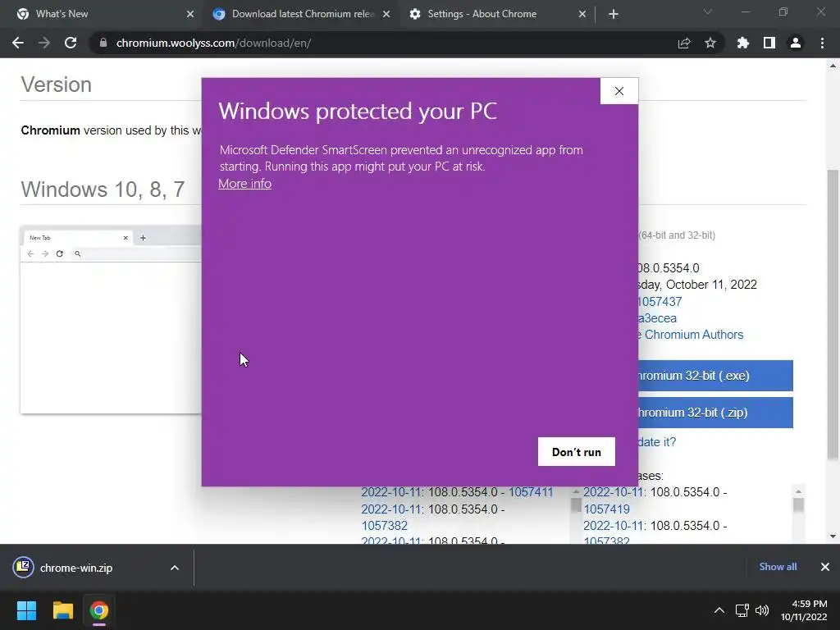Image resolution: width=840 pixels, height=630 pixels.
Task: Open revision link 1057437
Action: [x=660, y=302]
